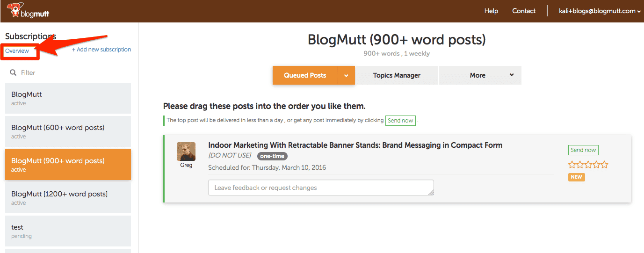The width and height of the screenshot is (644, 253).
Task: Click the second rating star
Action: [580, 165]
